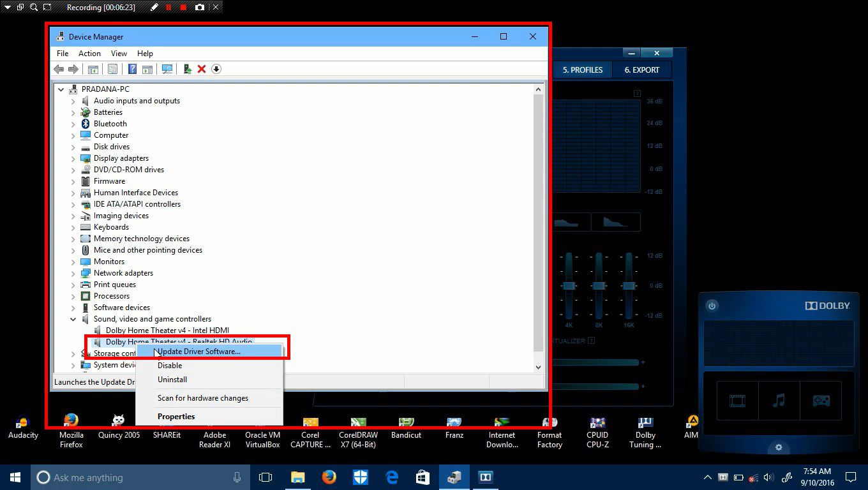Open Format Factory desktop shortcut

click(x=550, y=431)
